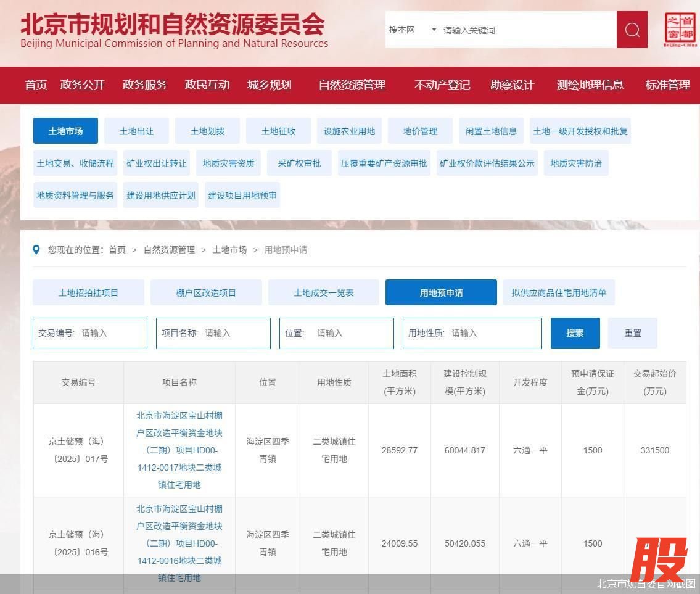Click the location pin icon in the breadcrumb bar

[x=36, y=249]
